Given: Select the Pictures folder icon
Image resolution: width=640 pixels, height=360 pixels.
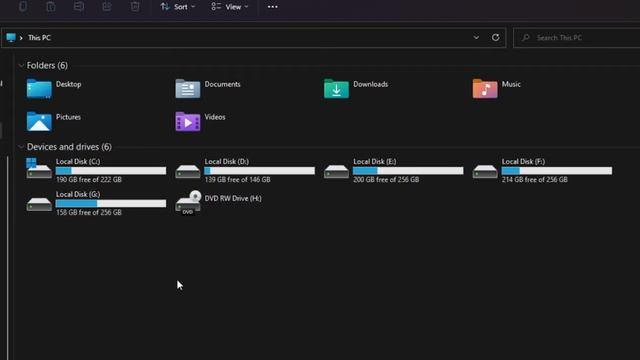Looking at the screenshot, I should (39, 122).
